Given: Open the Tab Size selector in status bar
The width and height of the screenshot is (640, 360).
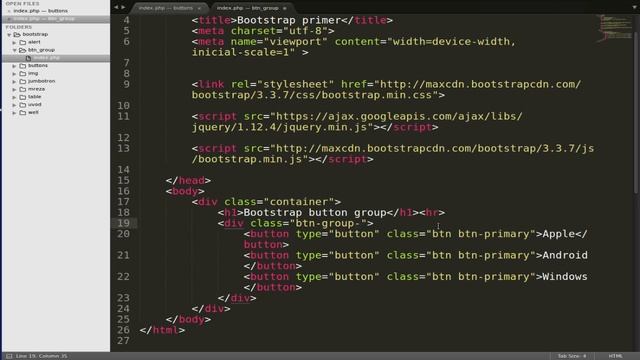Looking at the screenshot, I should coord(572,356).
